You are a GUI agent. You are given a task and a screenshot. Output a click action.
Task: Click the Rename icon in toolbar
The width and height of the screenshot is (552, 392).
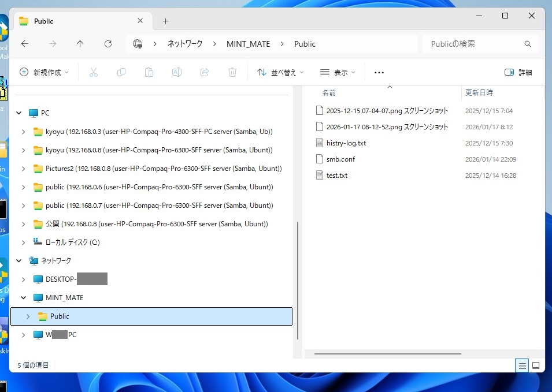[x=176, y=72]
